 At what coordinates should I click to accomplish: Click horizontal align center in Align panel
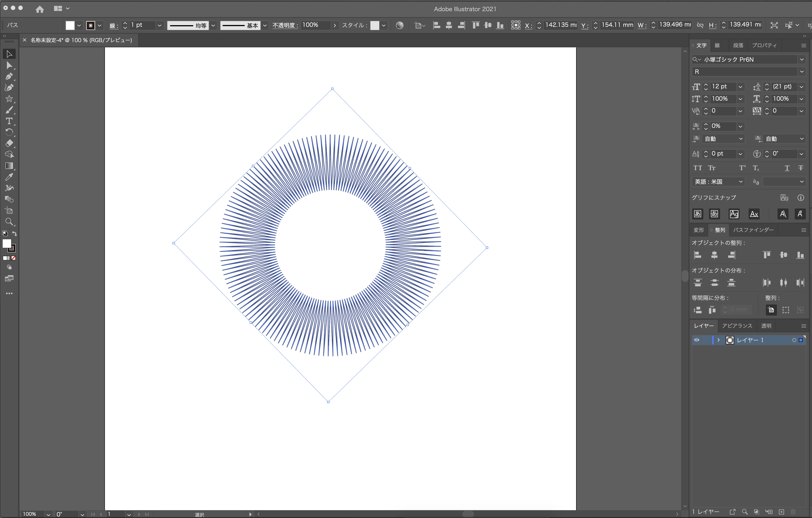714,255
